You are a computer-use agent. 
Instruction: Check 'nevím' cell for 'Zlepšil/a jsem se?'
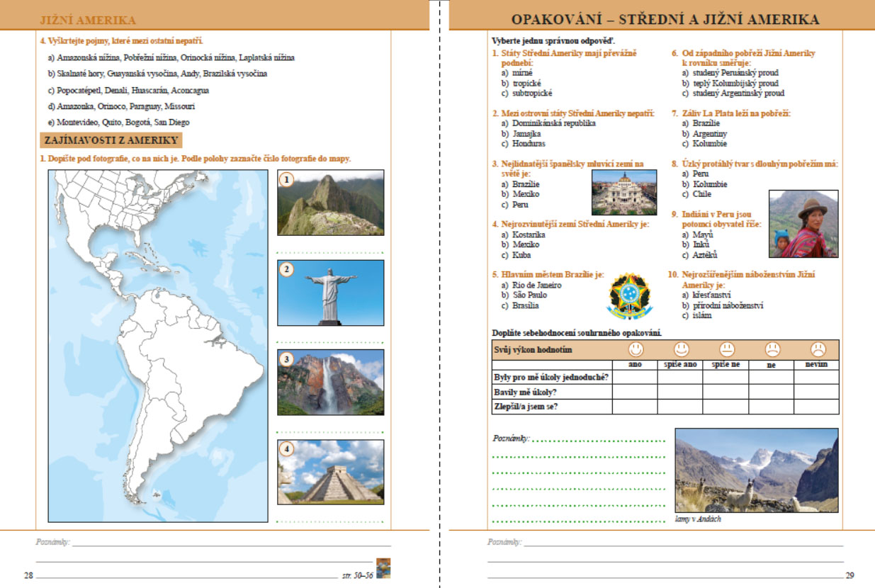pos(816,407)
